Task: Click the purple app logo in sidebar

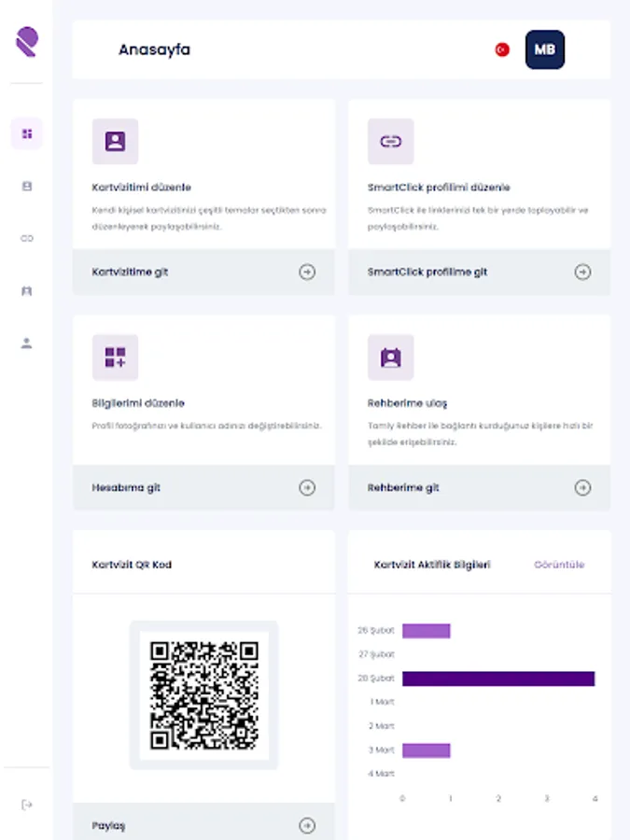Action: click(27, 42)
